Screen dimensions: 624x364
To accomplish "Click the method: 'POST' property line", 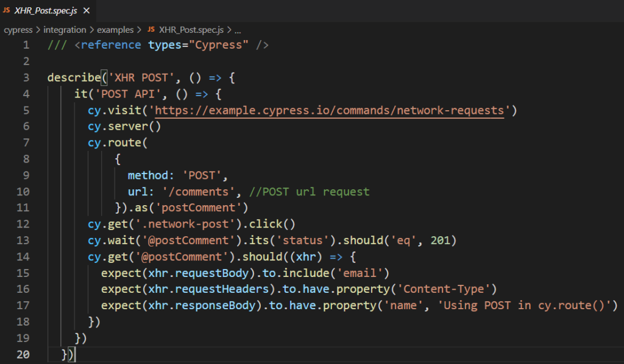I will 177,175.
